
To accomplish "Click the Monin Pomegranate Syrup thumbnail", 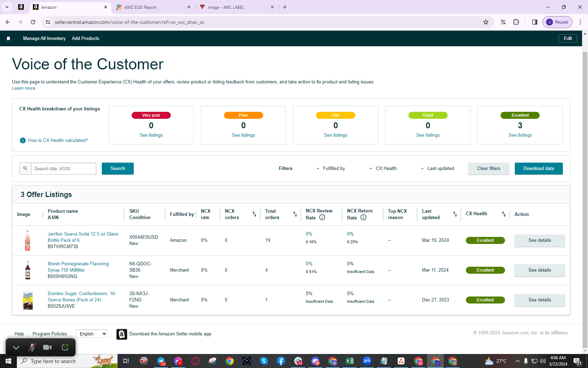I will pyautogui.click(x=28, y=270).
